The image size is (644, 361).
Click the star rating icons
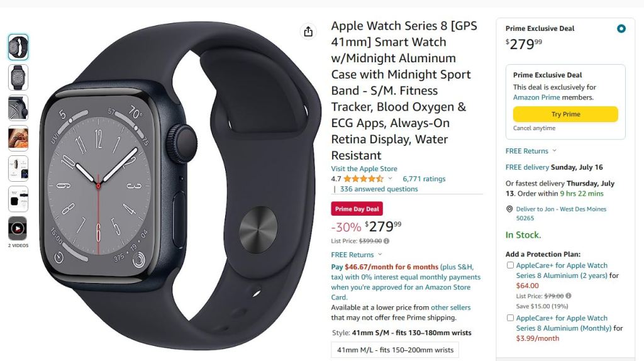(x=364, y=179)
